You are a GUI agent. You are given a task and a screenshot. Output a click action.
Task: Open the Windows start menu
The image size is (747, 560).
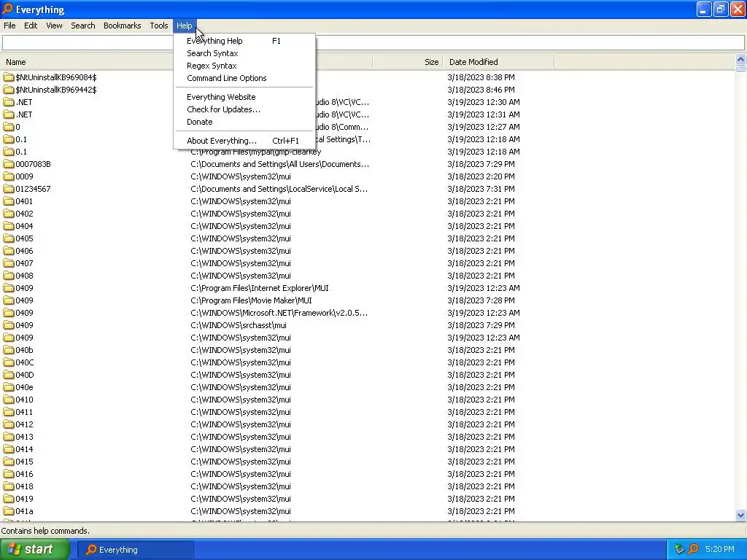[35, 550]
